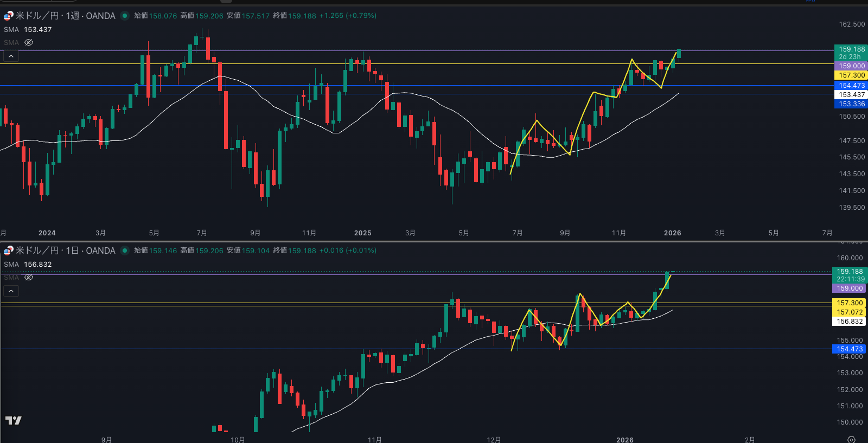Screen dimensions: 868x443
Task: Collapse the indicator legend on weekly chart
Action: [11, 56]
